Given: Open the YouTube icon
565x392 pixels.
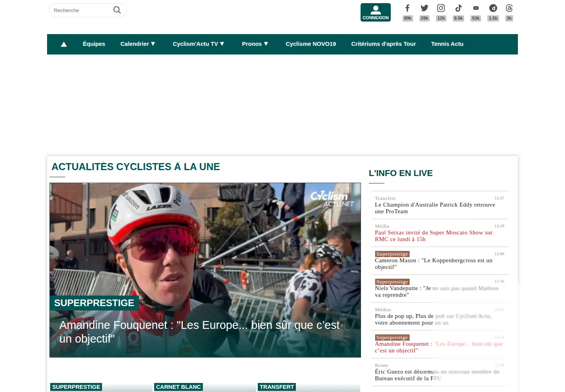Looking at the screenshot, I should click(x=476, y=8).
